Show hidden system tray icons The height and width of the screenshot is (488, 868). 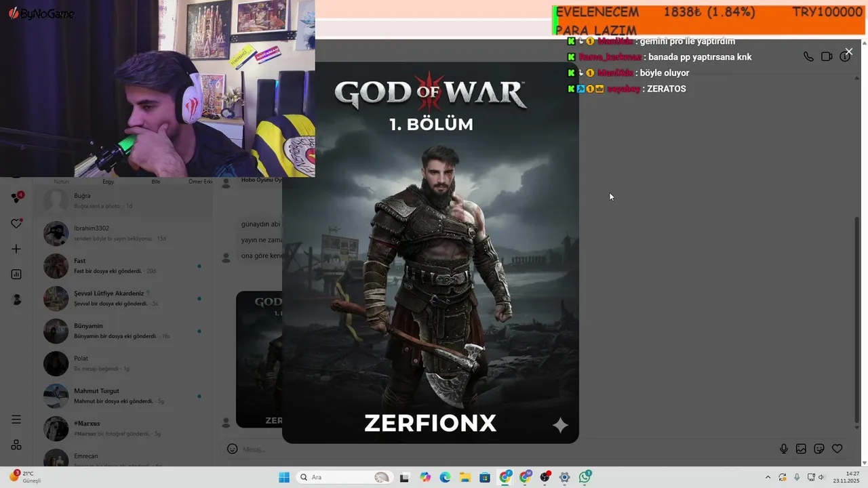768,477
